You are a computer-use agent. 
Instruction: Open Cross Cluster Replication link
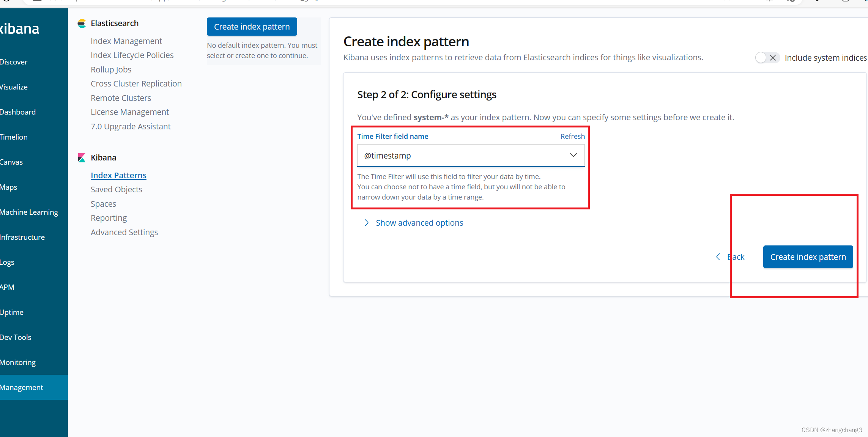136,84
